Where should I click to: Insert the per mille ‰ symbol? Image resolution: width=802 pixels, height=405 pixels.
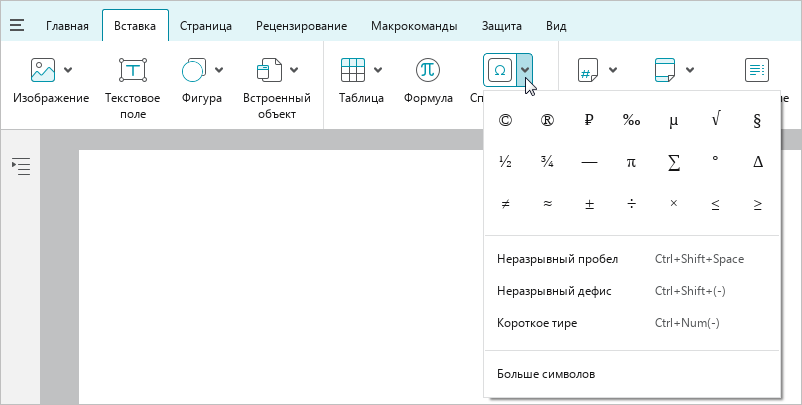(x=631, y=121)
